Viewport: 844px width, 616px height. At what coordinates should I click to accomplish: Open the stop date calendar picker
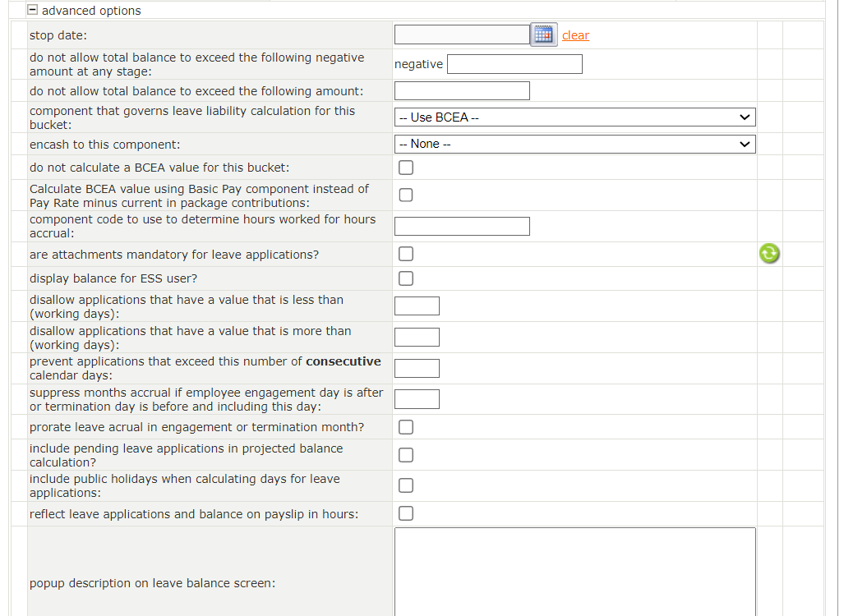pyautogui.click(x=543, y=34)
